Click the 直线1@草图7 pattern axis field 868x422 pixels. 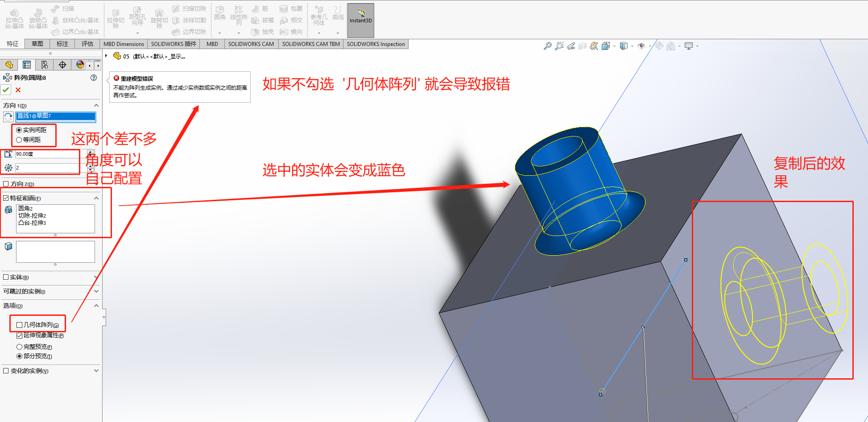point(56,116)
